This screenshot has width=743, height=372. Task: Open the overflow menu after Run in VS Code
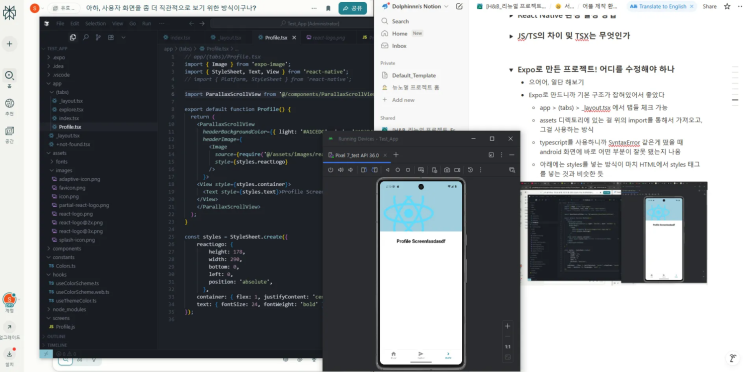(162, 23)
